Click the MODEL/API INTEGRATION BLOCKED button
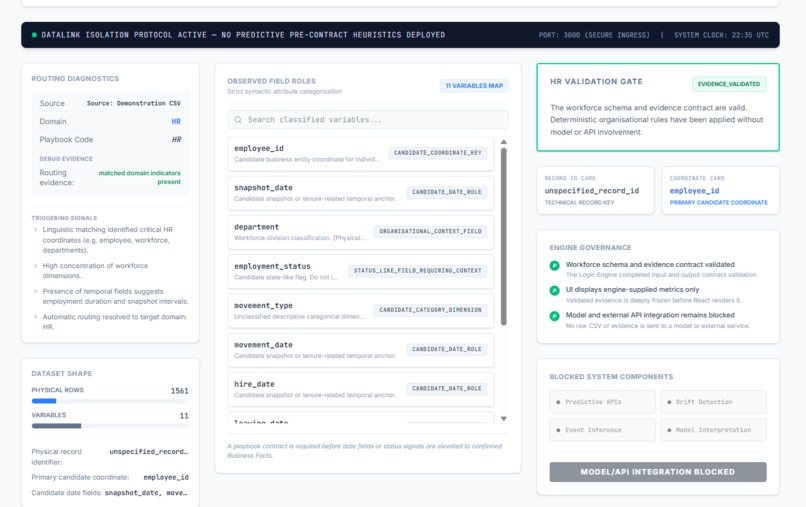Viewport: 806px width, 507px height. [x=657, y=472]
